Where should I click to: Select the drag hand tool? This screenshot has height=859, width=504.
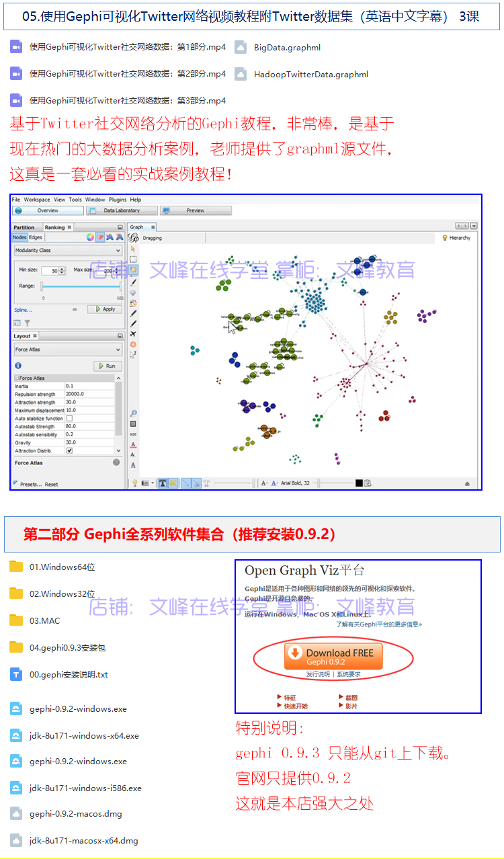coord(133,270)
